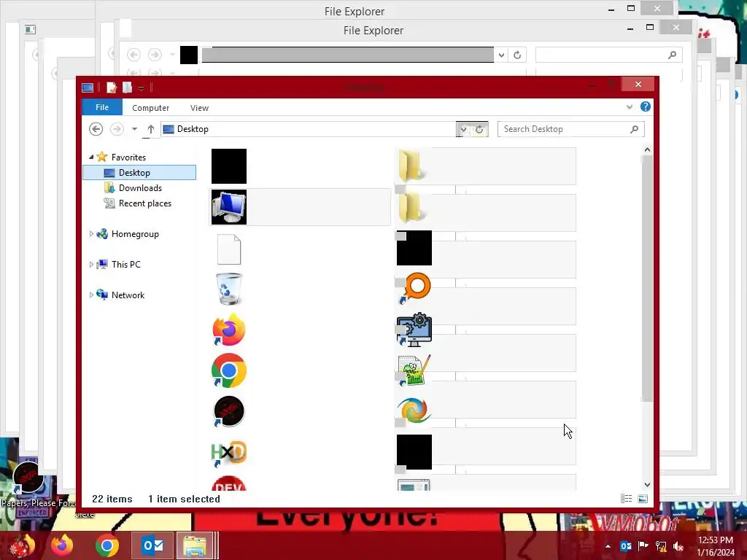Screen dimensions: 747x560
Task: Select the frog notepad shortcut icon
Action: [414, 370]
